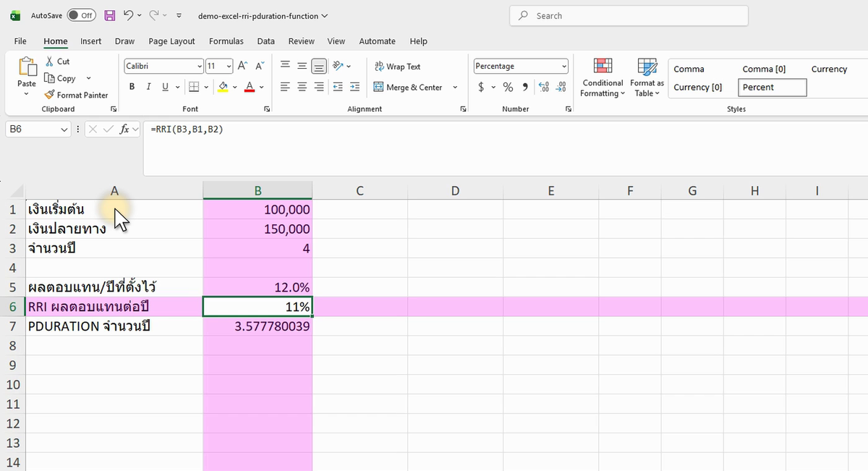The image size is (868, 471).
Task: Set top vertical alignment
Action: coord(285,66)
